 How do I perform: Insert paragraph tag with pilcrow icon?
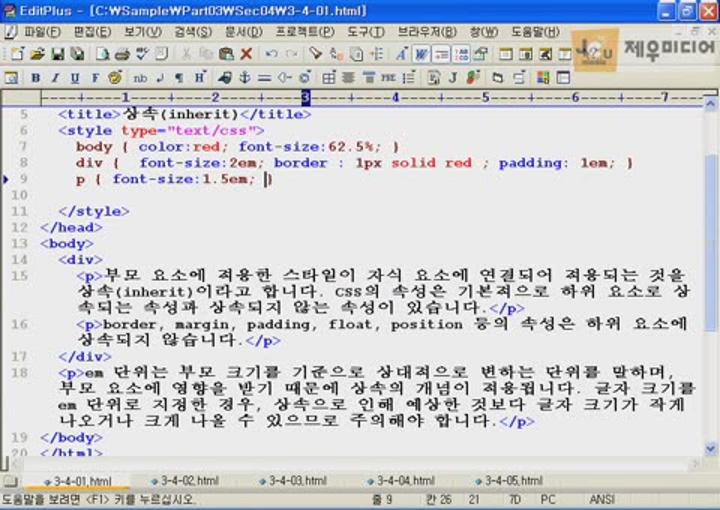click(179, 78)
